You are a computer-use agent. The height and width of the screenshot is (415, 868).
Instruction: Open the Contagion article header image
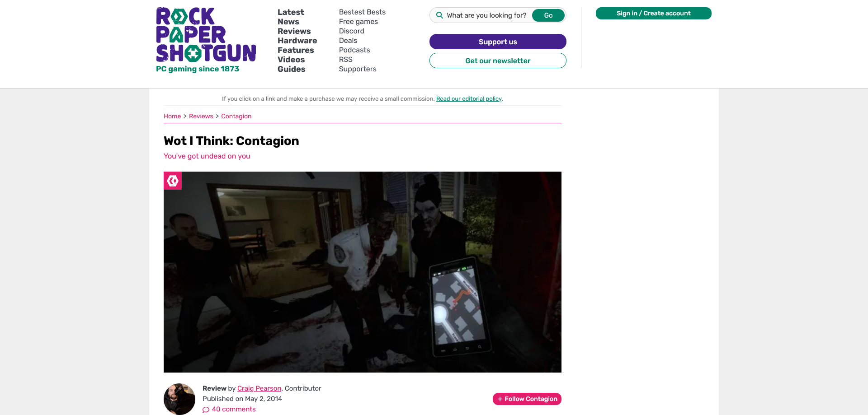pos(362,272)
